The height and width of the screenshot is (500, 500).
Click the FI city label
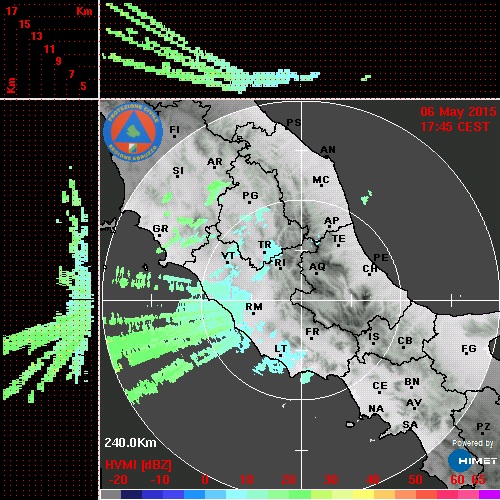(x=174, y=129)
